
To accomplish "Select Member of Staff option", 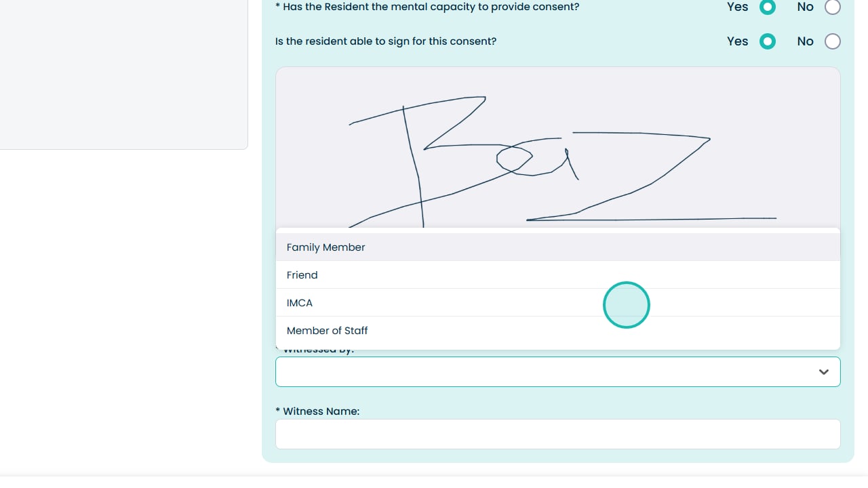I will (328, 331).
